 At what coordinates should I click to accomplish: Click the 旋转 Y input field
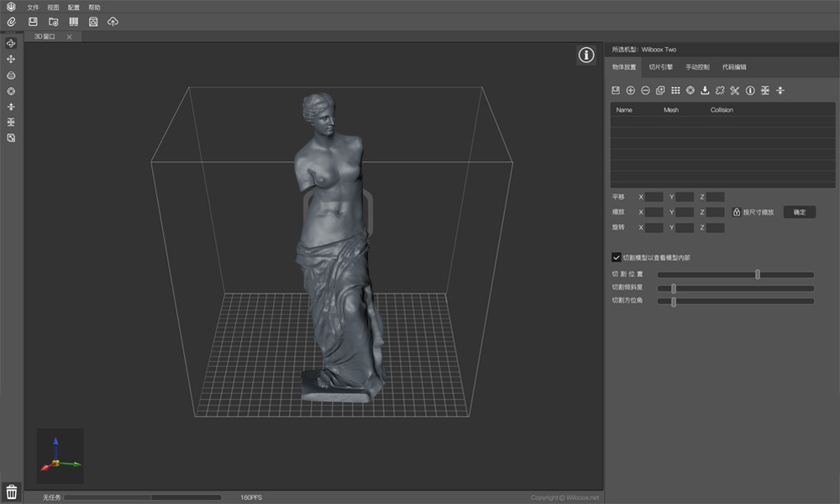[685, 228]
